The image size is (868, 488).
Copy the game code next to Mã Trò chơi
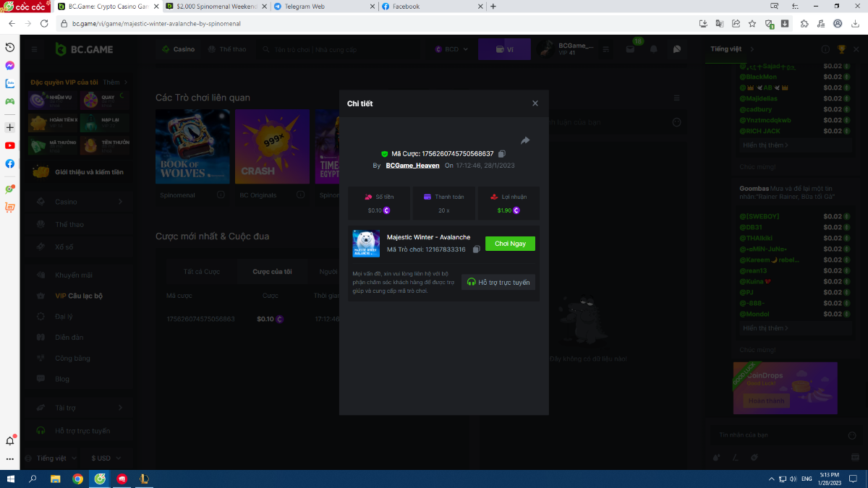click(x=476, y=249)
